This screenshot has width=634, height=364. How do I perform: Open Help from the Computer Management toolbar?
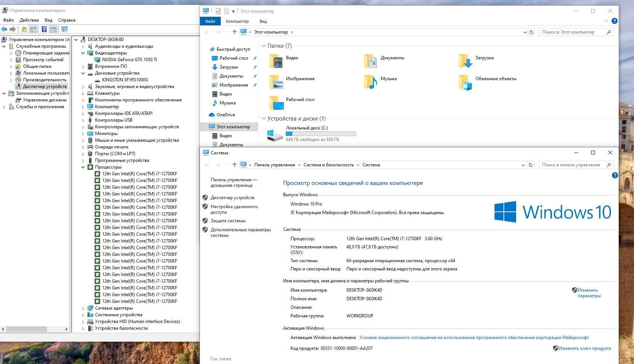click(44, 29)
